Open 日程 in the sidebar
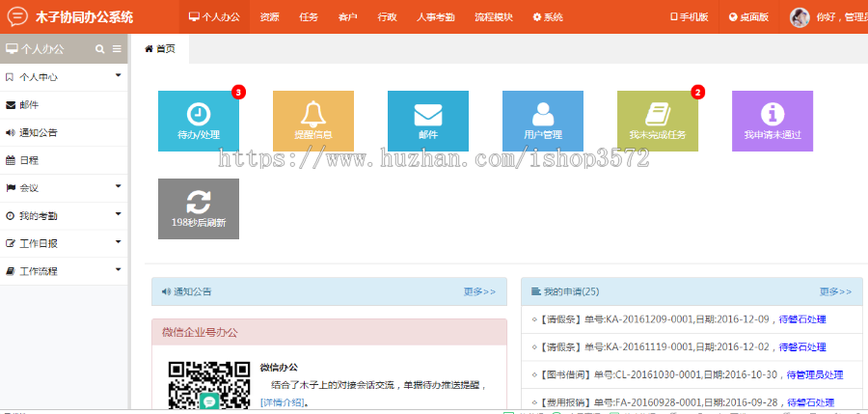 pyautogui.click(x=64, y=160)
